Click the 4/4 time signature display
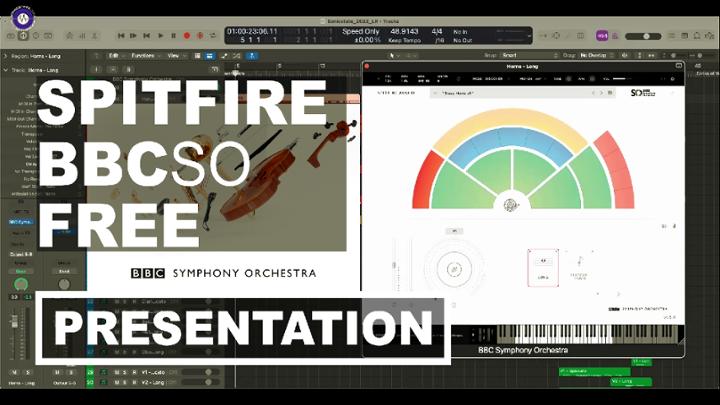Image resolution: width=720 pixels, height=405 pixels. pyautogui.click(x=437, y=32)
